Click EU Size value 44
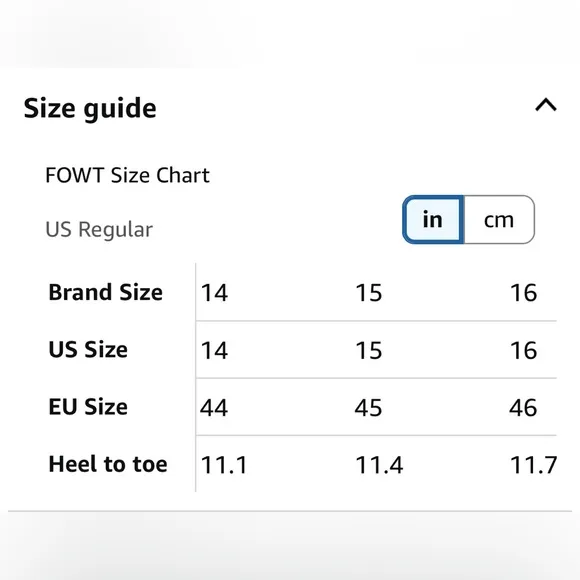The image size is (580, 580). tap(214, 408)
